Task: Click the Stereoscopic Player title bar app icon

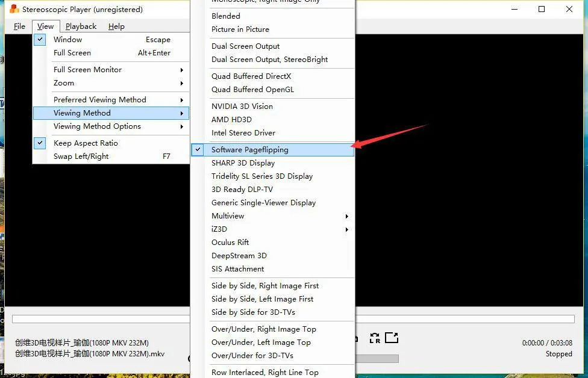Action: pos(14,9)
